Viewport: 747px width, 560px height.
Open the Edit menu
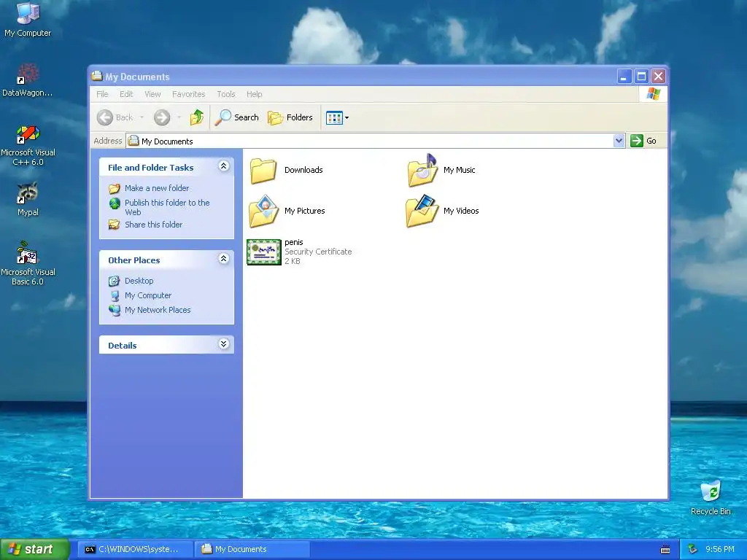[126, 94]
